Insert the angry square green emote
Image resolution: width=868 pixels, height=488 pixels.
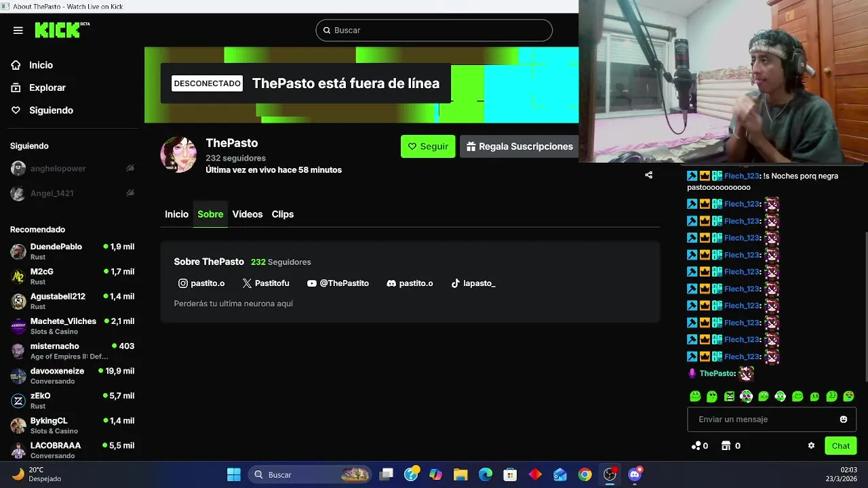coord(729,396)
